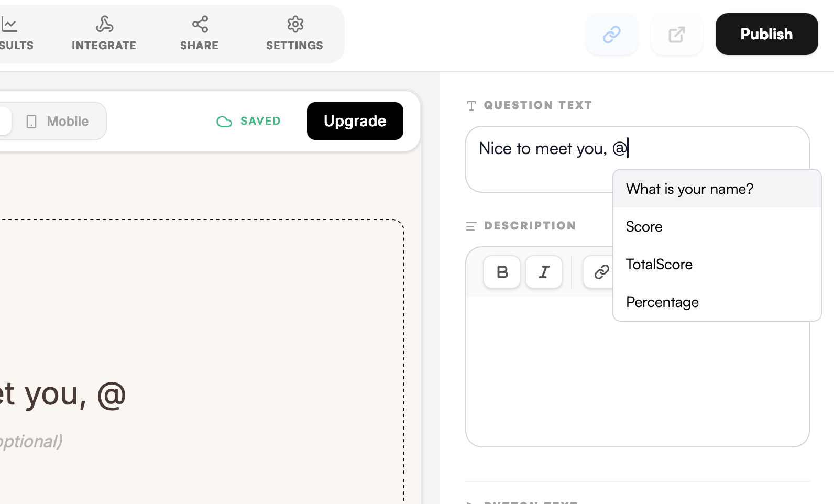
Task: Click the green Saved cloud status
Action: (x=249, y=121)
